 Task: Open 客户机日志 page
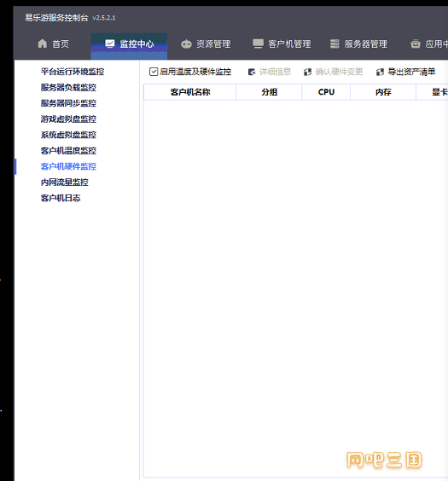click(61, 198)
